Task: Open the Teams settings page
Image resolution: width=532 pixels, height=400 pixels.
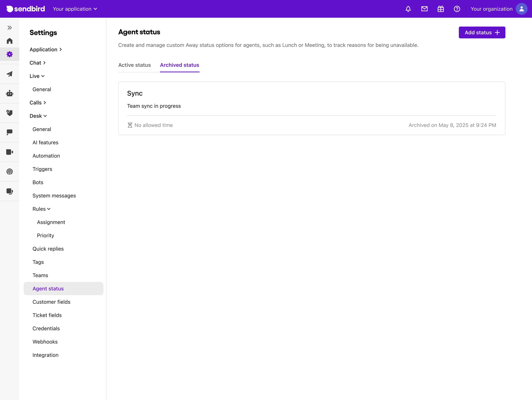Action: 40,275
